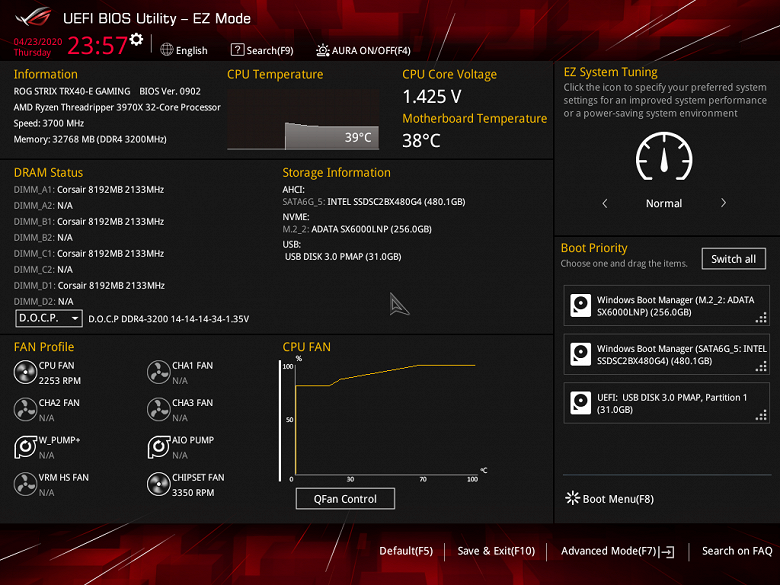This screenshot has height=585, width=780.
Task: Switch tuning mode with left chevron
Action: pos(604,203)
